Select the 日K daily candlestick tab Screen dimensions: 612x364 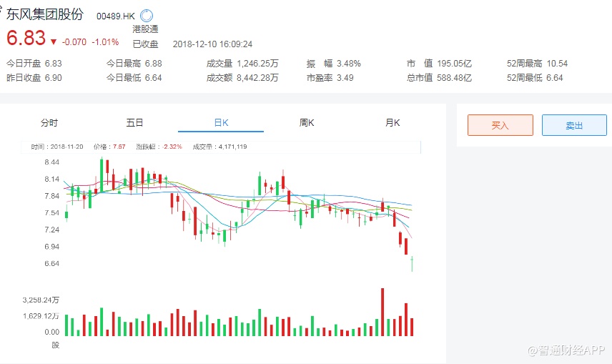221,123
